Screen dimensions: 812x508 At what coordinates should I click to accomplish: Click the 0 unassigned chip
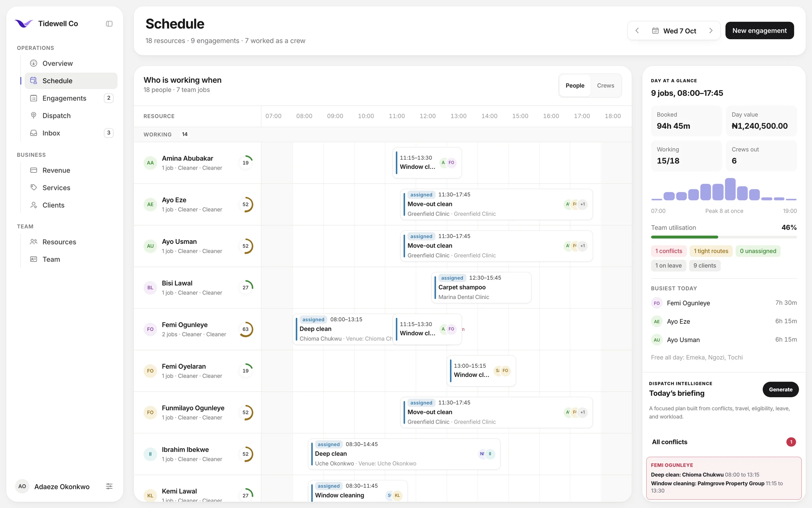pos(758,251)
